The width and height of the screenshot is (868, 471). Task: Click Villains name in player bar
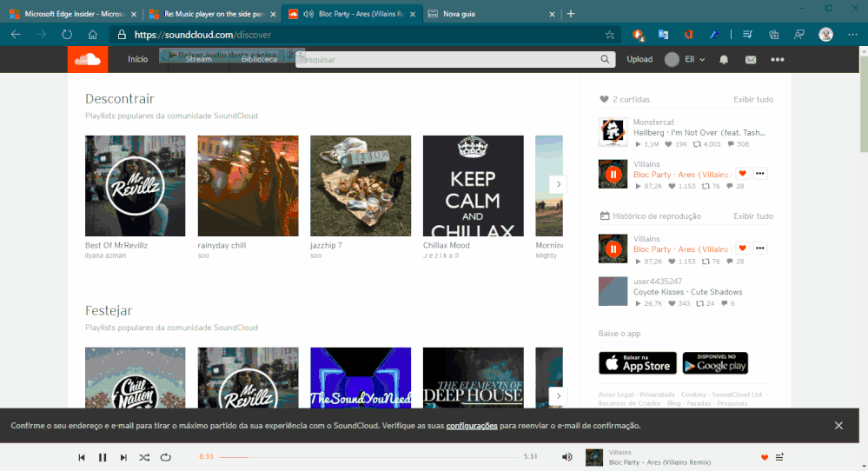pyautogui.click(x=620, y=452)
